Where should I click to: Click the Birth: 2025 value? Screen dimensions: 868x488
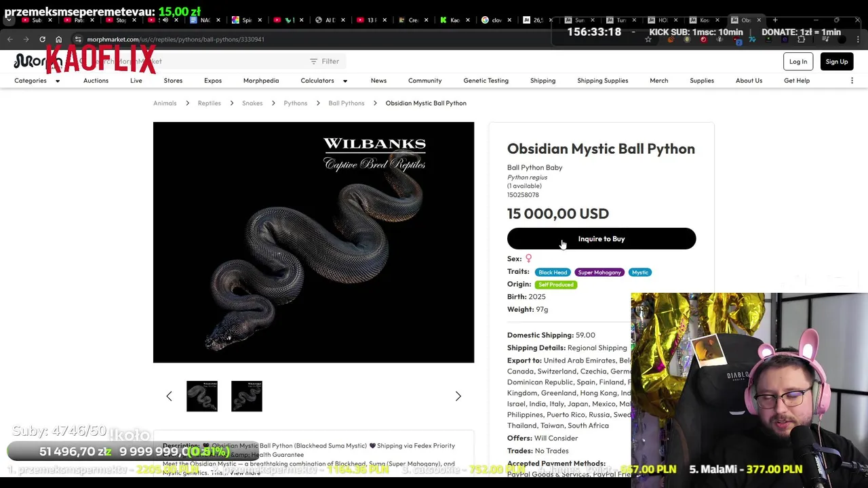click(526, 297)
